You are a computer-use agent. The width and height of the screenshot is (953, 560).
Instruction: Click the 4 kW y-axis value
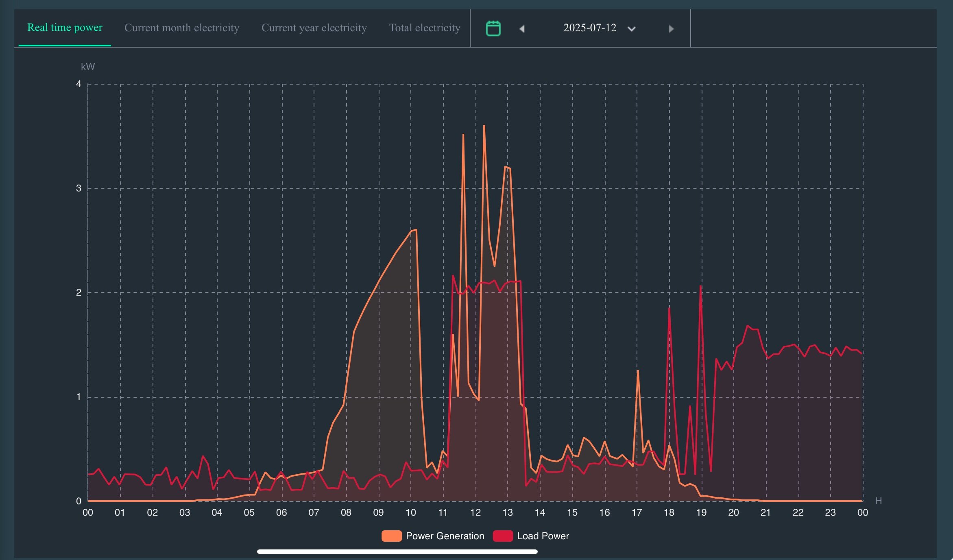tap(79, 84)
